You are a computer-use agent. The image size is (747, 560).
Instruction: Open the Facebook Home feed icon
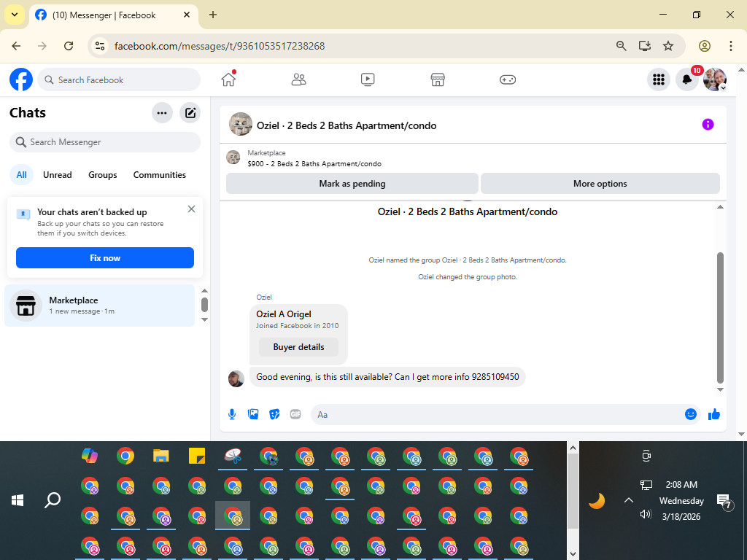[x=228, y=79]
